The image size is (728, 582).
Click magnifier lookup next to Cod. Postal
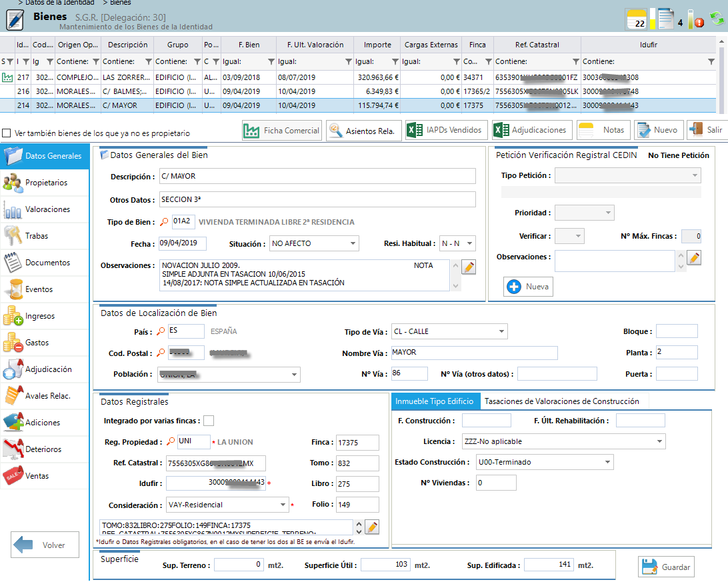coord(161,353)
